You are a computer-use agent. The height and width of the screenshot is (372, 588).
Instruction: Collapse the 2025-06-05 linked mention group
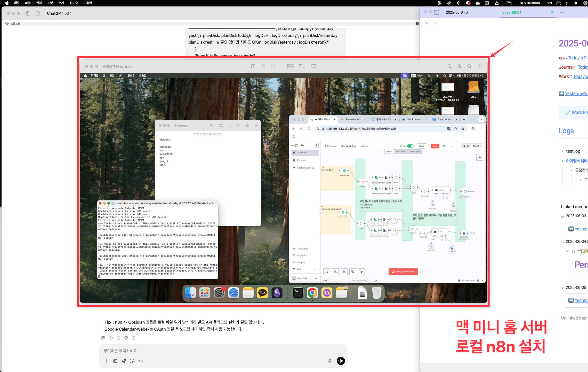562,288
